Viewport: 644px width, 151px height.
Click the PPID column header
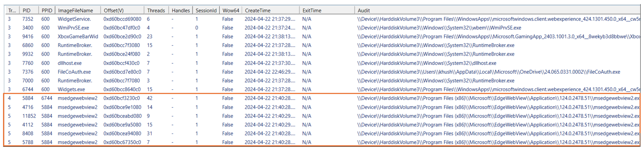[x=47, y=10]
